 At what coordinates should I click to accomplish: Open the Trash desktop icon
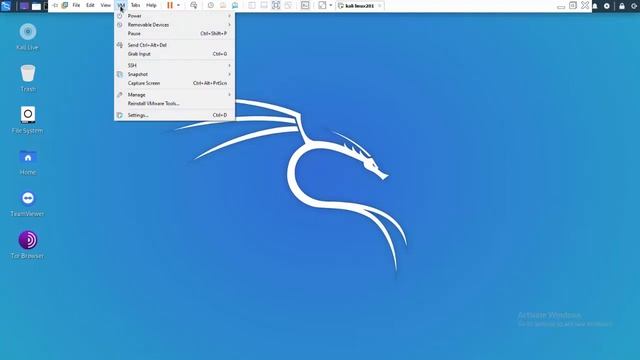[x=28, y=78]
